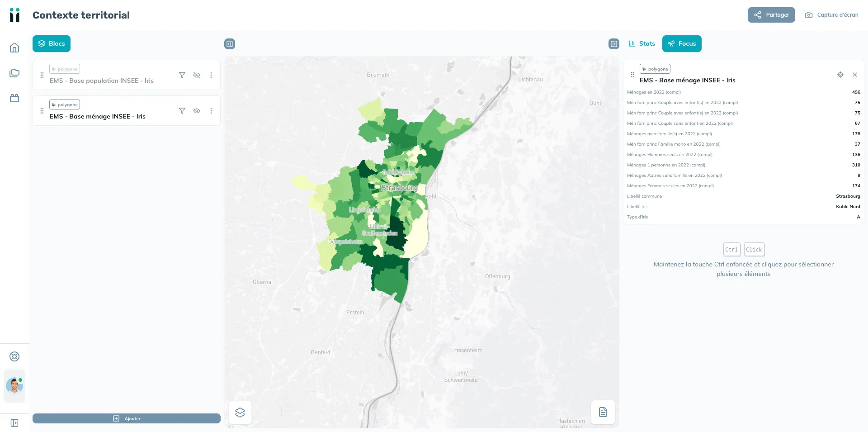868x432 pixels.
Task: Select the 'Libellé commune' row label
Action: (x=644, y=196)
